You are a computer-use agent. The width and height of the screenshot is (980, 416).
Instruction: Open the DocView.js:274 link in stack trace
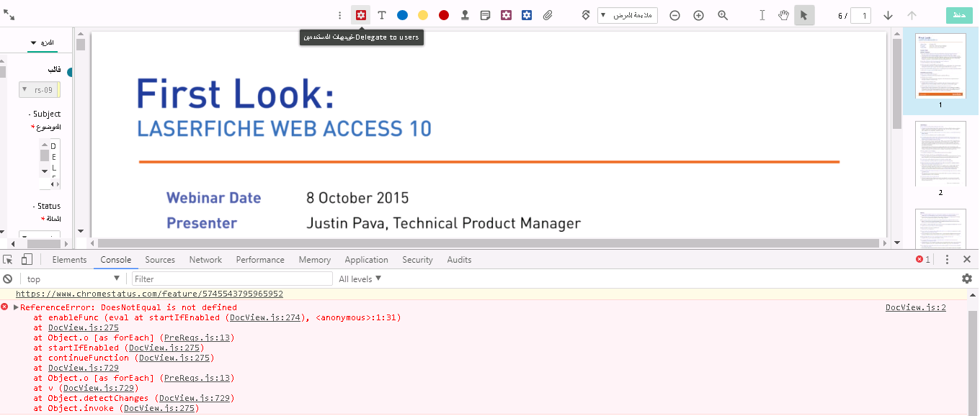tap(265, 317)
